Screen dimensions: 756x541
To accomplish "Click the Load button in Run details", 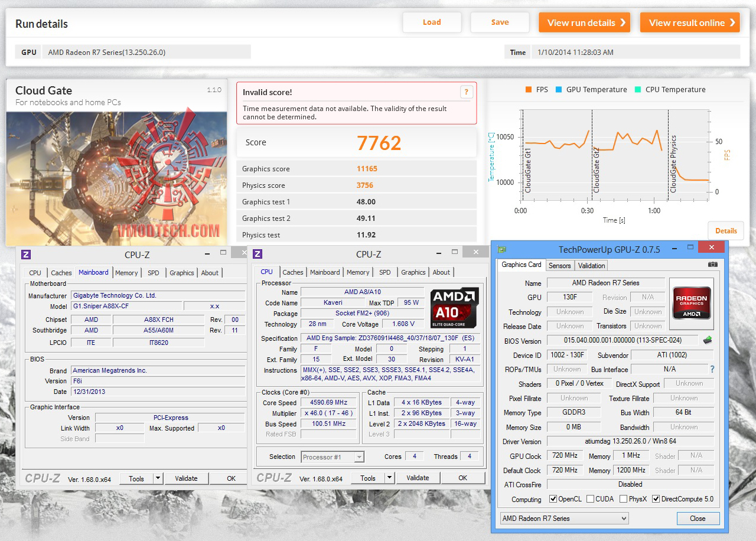I will [432, 22].
